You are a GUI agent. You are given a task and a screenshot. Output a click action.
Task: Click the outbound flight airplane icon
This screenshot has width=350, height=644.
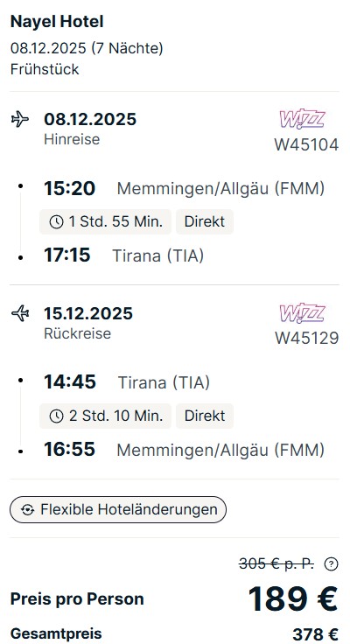click(x=20, y=120)
